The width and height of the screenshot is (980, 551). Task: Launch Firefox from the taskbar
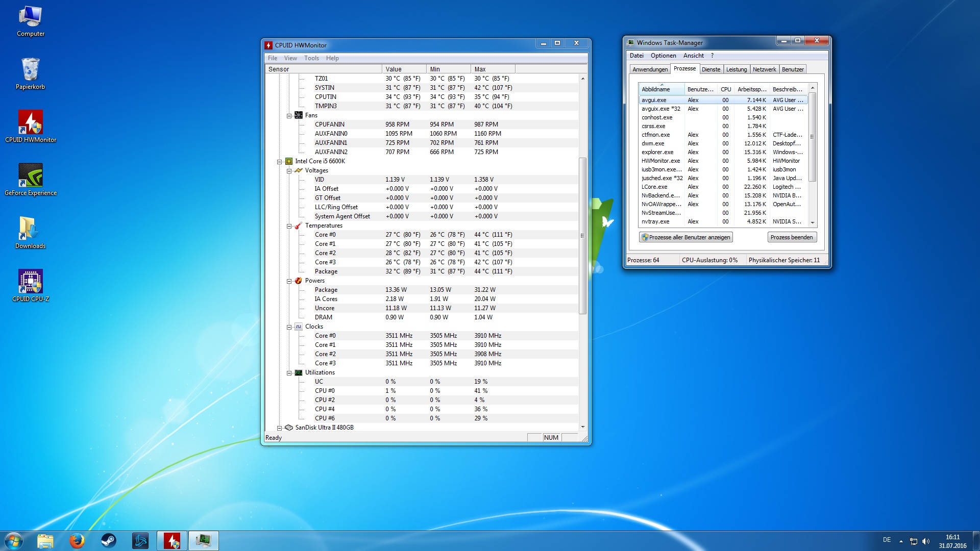(77, 540)
